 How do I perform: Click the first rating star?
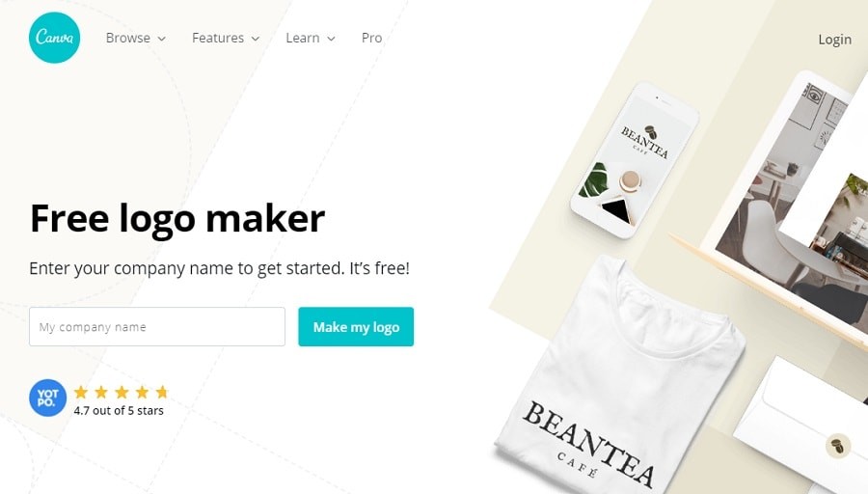coord(81,392)
